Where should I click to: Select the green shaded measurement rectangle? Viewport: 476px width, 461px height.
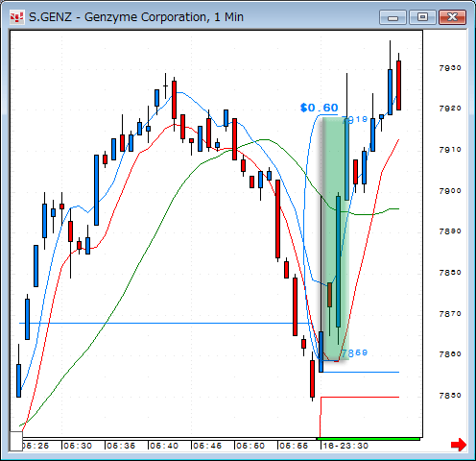335,238
